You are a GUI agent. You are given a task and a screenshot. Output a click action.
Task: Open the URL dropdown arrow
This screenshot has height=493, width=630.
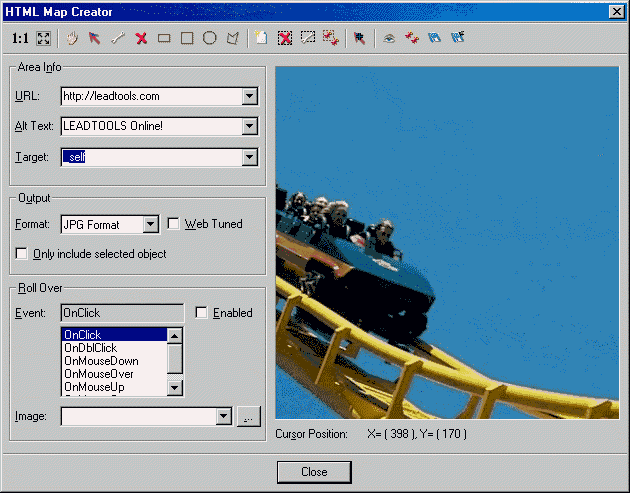click(x=250, y=96)
